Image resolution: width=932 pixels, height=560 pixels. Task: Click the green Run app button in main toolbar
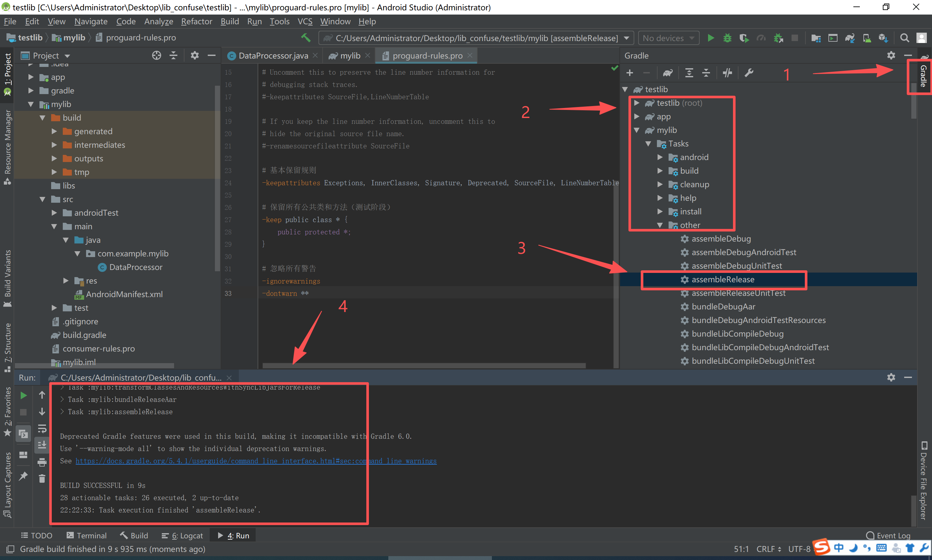(x=710, y=38)
